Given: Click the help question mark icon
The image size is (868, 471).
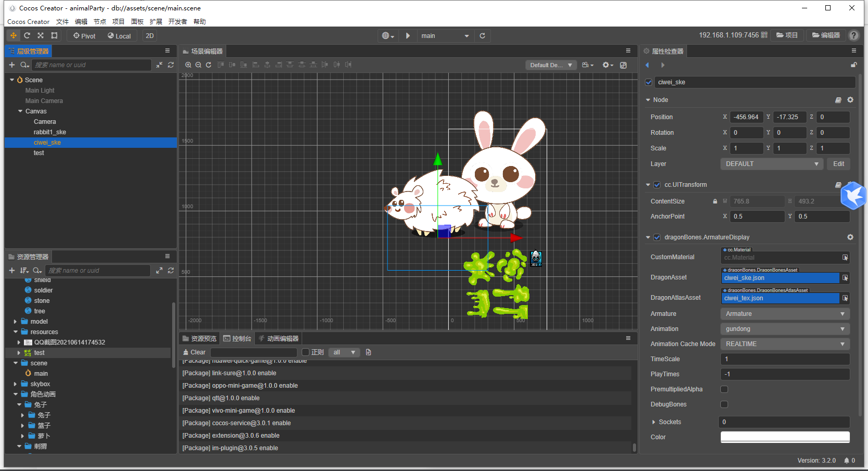Looking at the screenshot, I should (x=853, y=35).
